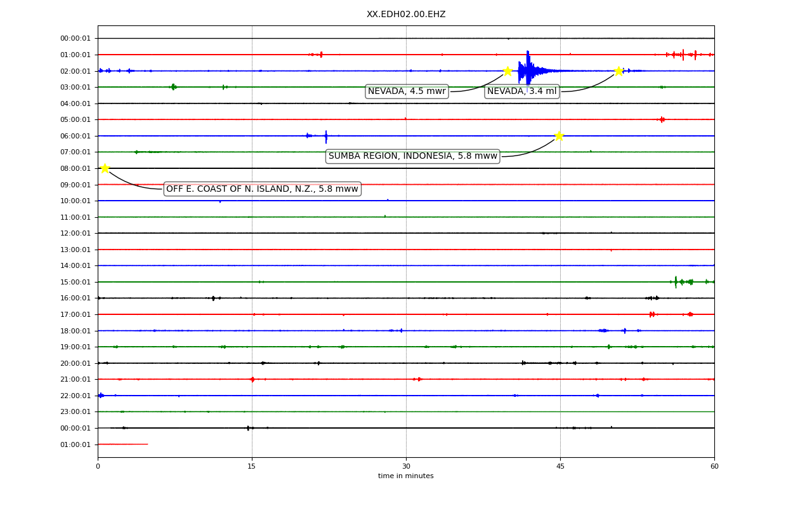Click the short red partial trace at bottom

tap(122, 444)
